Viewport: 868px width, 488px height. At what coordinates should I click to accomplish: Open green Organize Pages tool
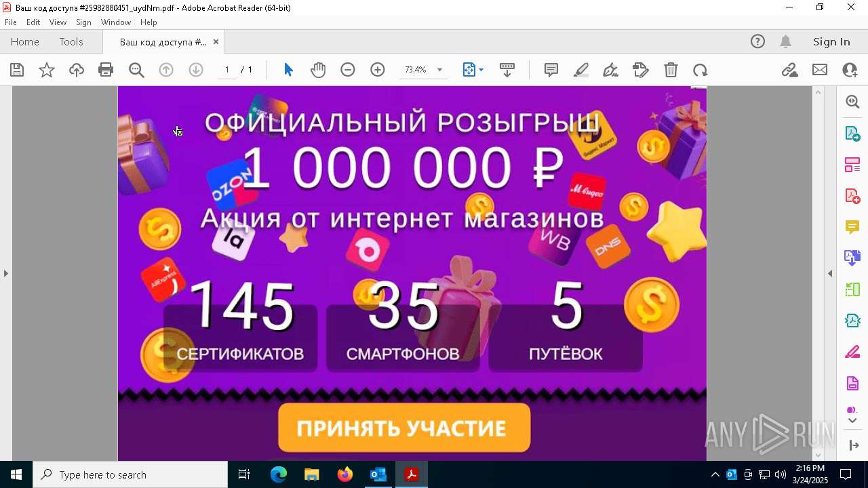[x=852, y=289]
